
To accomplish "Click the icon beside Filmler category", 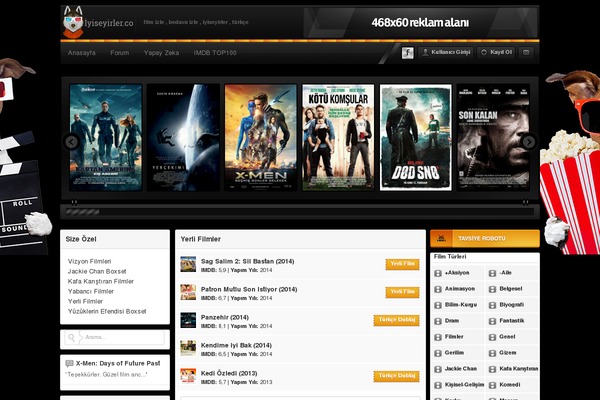I will tap(438, 338).
